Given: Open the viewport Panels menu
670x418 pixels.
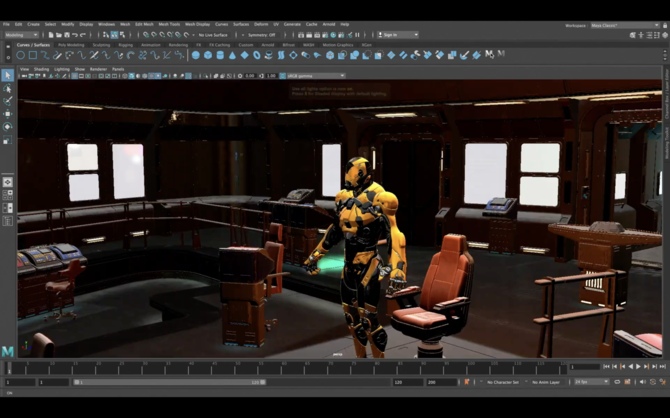Looking at the screenshot, I should pyautogui.click(x=118, y=69).
